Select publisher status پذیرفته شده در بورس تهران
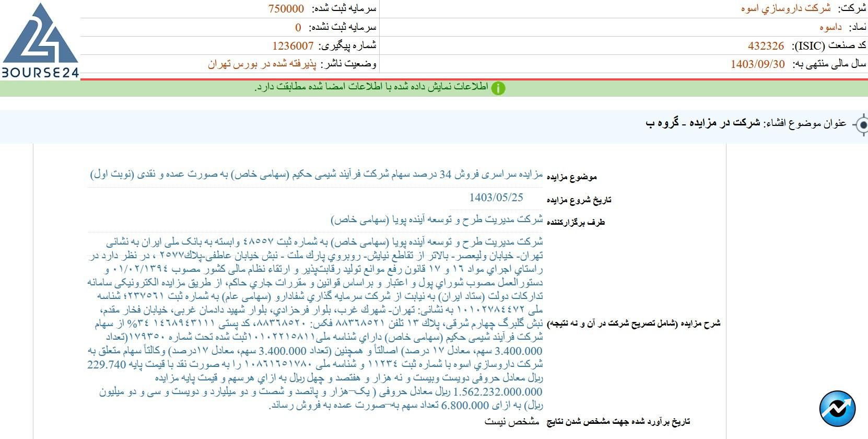The image size is (868, 439). 262,64
